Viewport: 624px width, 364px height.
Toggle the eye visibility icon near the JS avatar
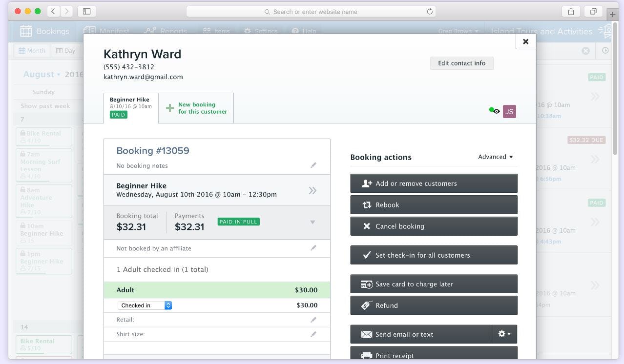[x=497, y=111]
